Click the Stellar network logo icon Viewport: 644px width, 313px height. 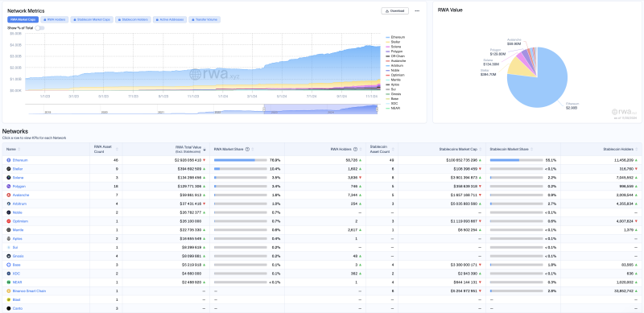pyautogui.click(x=9, y=169)
